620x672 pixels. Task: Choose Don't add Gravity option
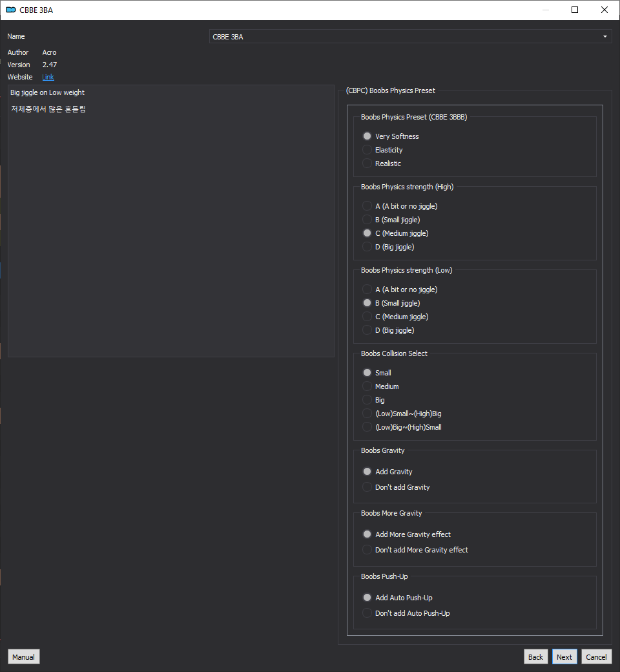(396, 487)
